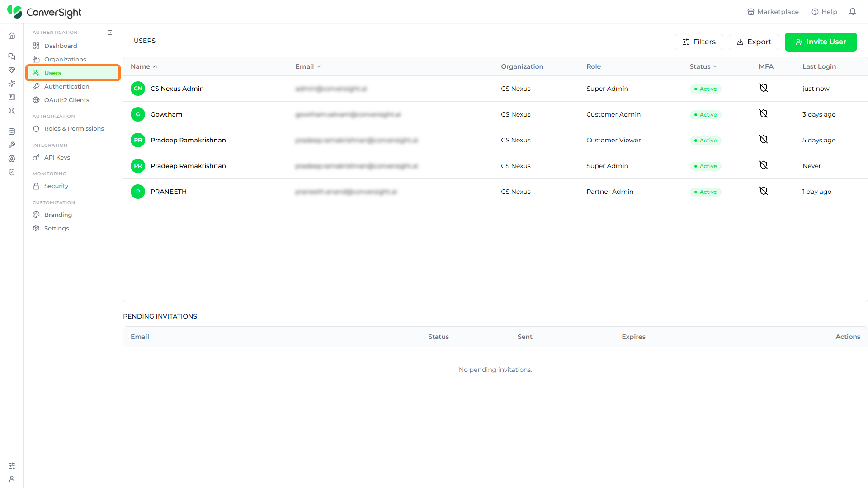Click the P avatar of PRANEETH
Image resolution: width=868 pixels, height=488 pixels.
point(138,192)
